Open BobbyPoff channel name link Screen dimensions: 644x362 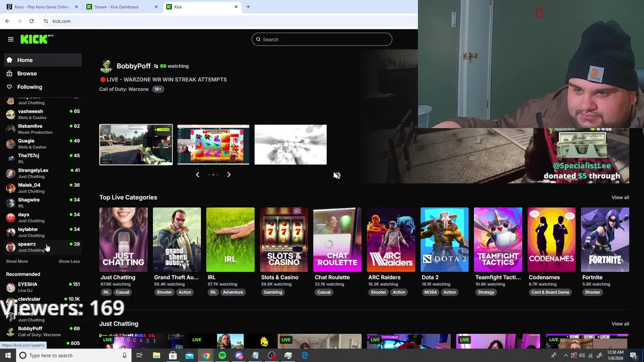pyautogui.click(x=133, y=66)
